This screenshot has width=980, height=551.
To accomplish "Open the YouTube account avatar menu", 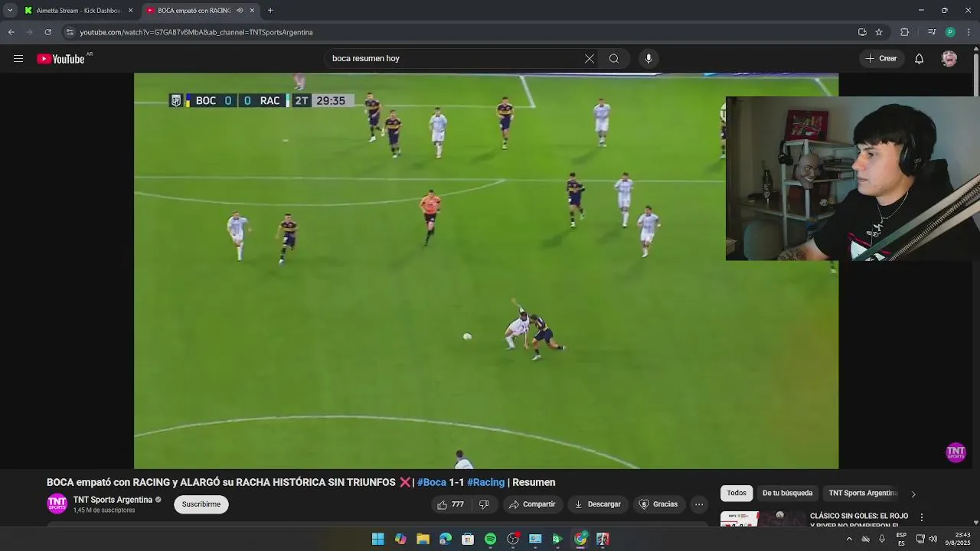I will (949, 59).
